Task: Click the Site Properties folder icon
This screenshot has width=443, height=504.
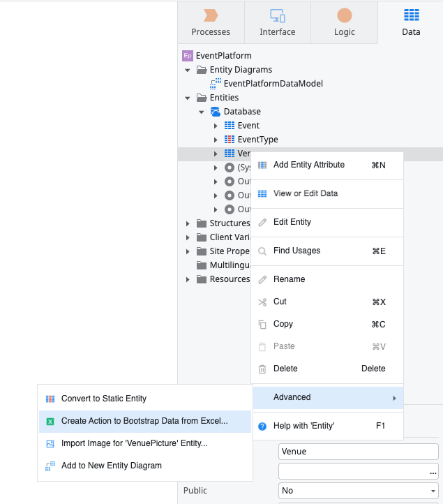Action: (202, 251)
